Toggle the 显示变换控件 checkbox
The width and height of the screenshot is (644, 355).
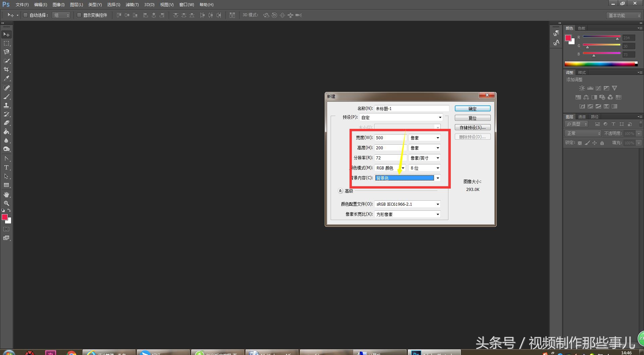[79, 15]
